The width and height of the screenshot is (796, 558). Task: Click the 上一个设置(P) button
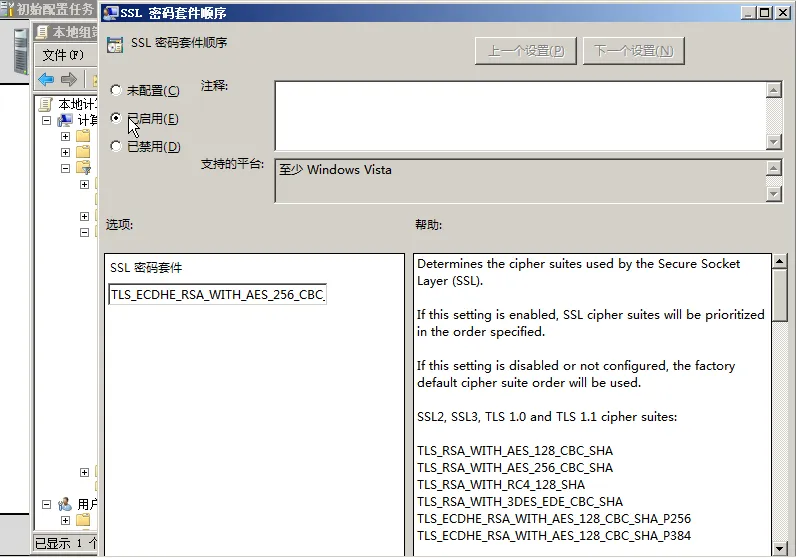525,51
